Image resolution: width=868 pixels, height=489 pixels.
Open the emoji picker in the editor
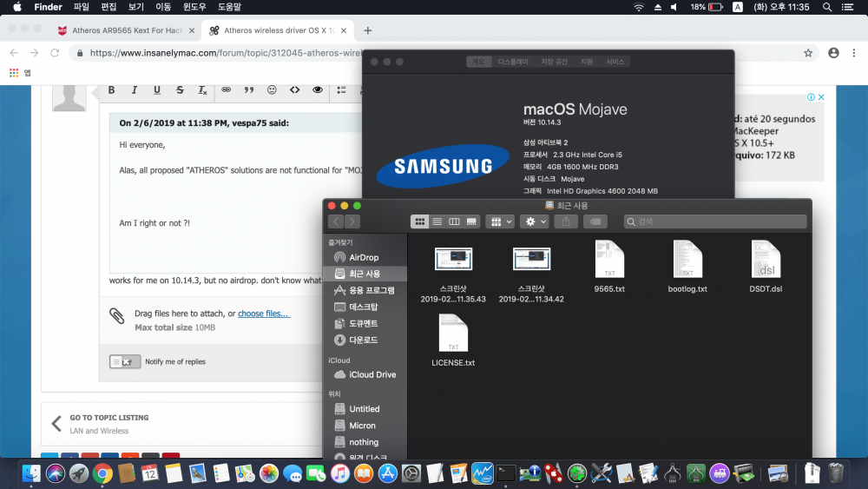tap(272, 89)
